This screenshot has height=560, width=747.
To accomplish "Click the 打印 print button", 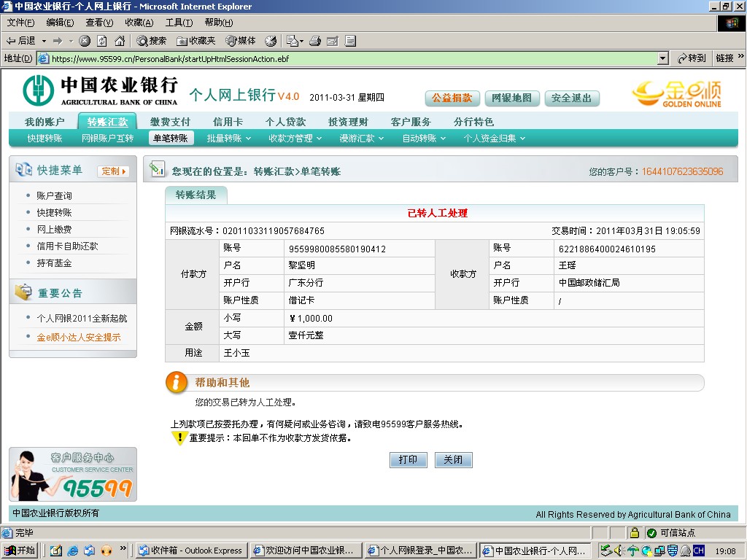I will click(x=409, y=460).
